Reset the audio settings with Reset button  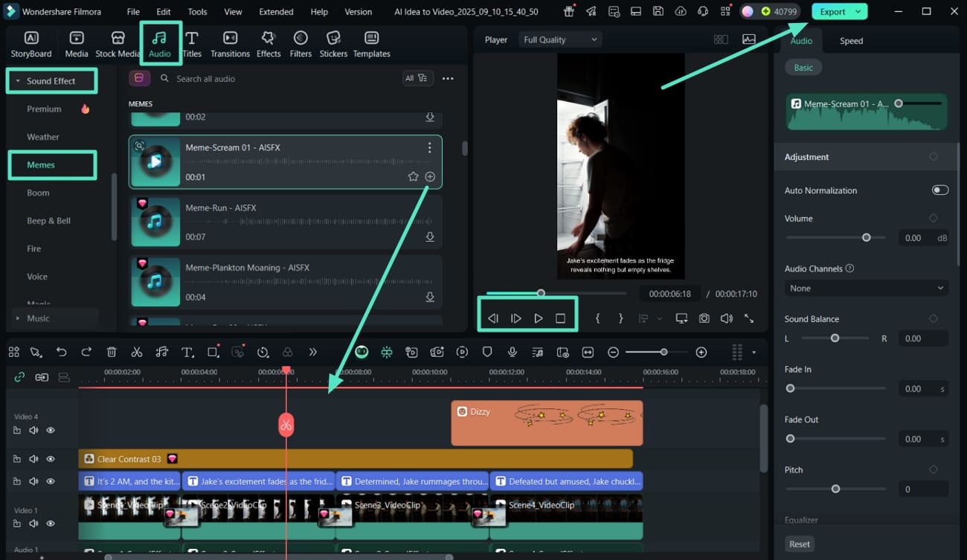point(800,544)
